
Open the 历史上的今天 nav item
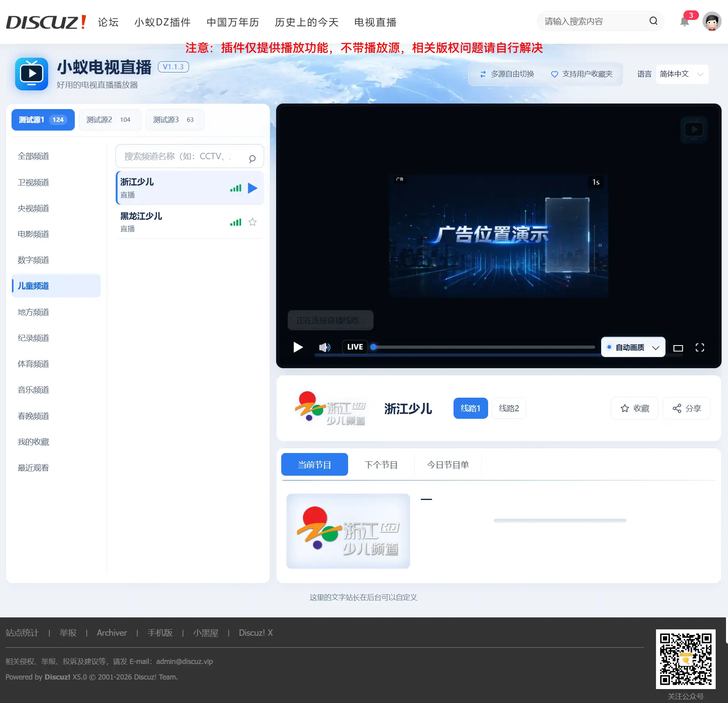point(306,22)
